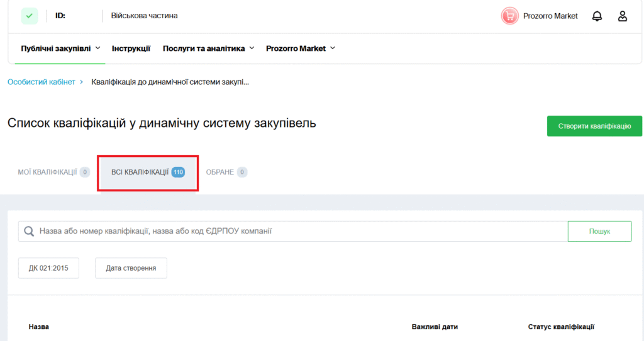Screen dimensions: 644x341
Task: Open the ДК 021:2015 filter
Action: pyautogui.click(x=48, y=268)
